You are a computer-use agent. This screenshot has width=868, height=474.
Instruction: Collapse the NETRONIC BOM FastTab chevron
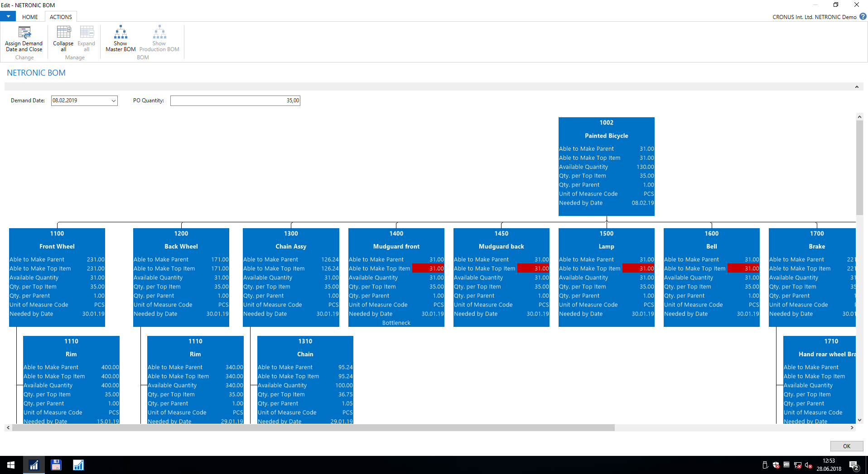click(857, 87)
